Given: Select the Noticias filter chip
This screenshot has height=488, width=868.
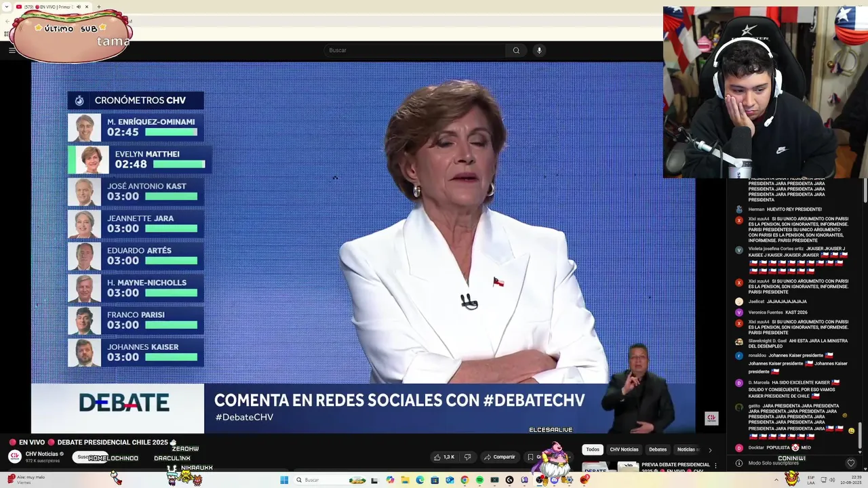Looking at the screenshot, I should click(687, 449).
